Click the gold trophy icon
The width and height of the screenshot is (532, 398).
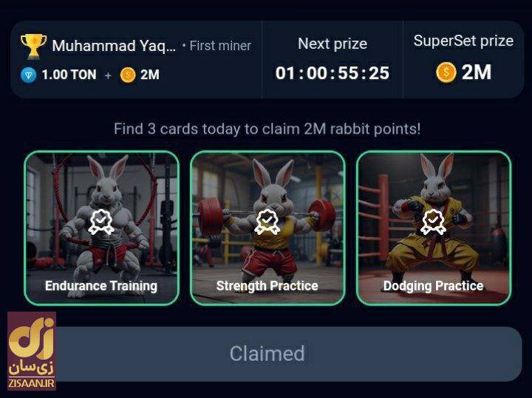click(33, 46)
